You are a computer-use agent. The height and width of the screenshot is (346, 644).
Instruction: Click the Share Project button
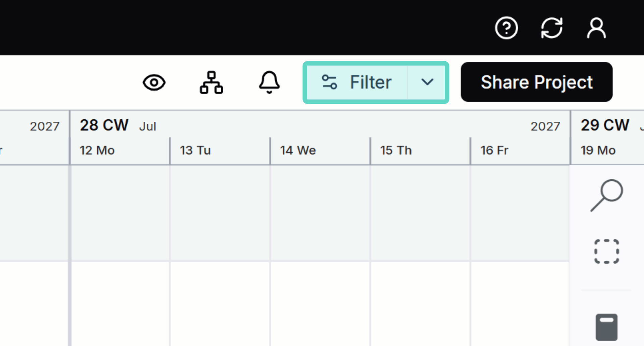tap(536, 82)
